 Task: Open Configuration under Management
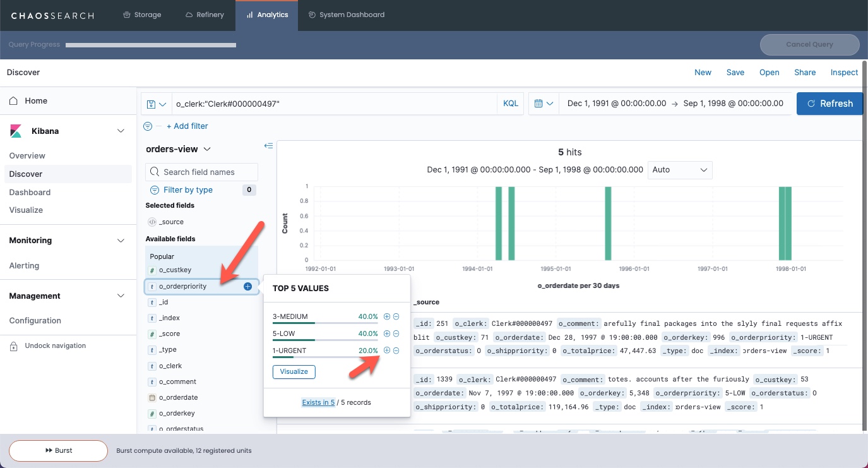click(x=35, y=321)
